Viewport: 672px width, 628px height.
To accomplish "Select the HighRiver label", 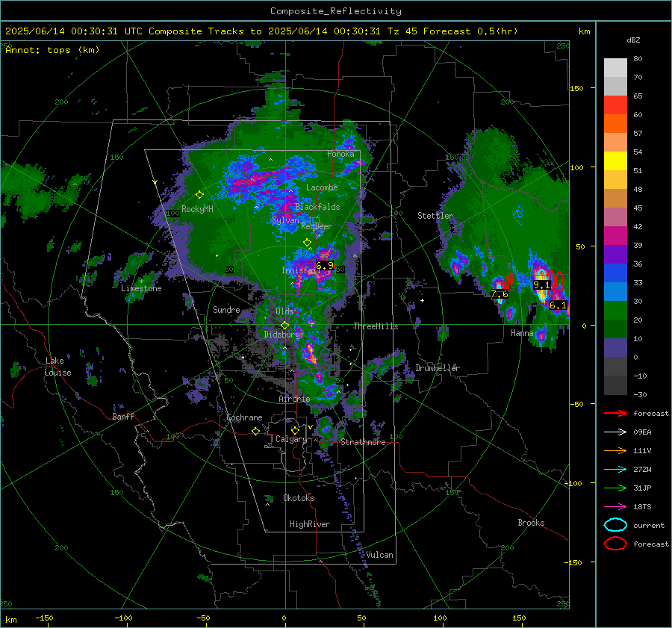I will [x=310, y=524].
